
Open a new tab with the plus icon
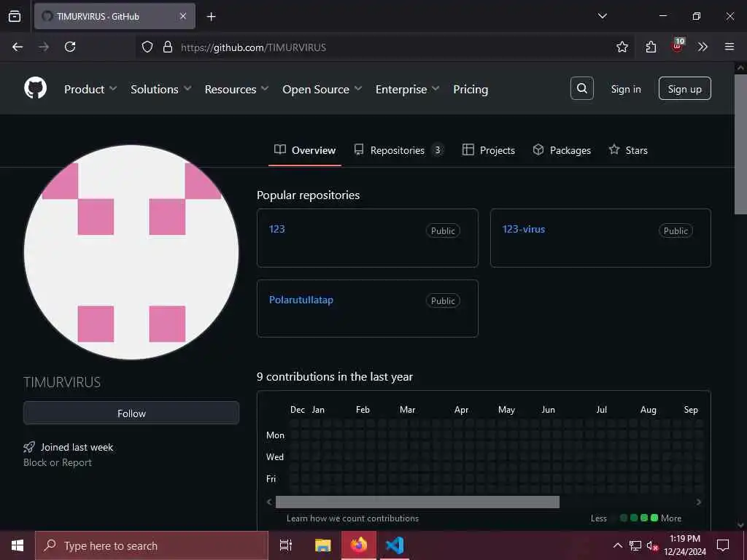211,17
